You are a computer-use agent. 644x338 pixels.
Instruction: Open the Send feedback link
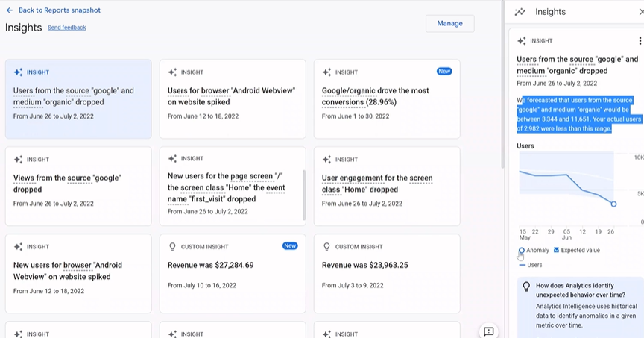tap(66, 28)
